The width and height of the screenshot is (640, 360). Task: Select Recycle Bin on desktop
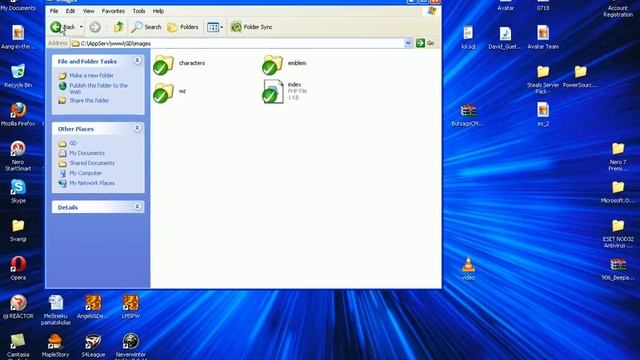(18, 76)
